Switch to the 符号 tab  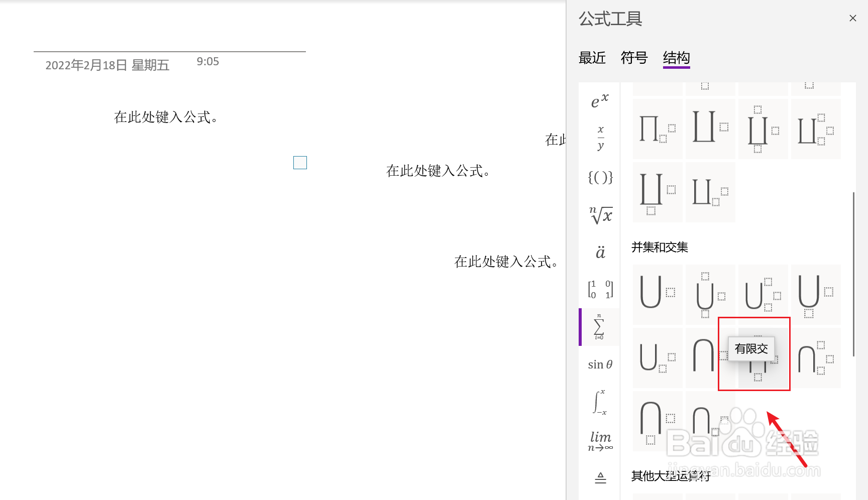pyautogui.click(x=634, y=58)
